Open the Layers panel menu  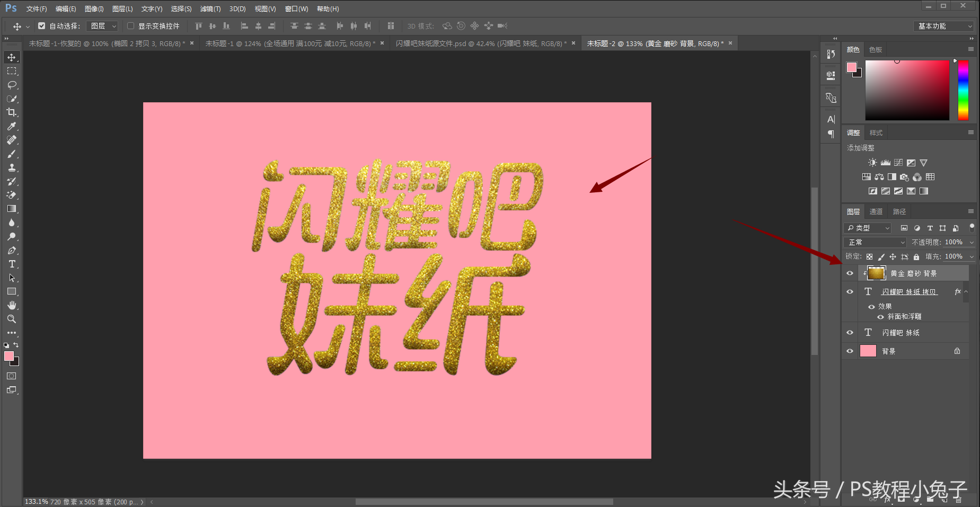pos(972,211)
